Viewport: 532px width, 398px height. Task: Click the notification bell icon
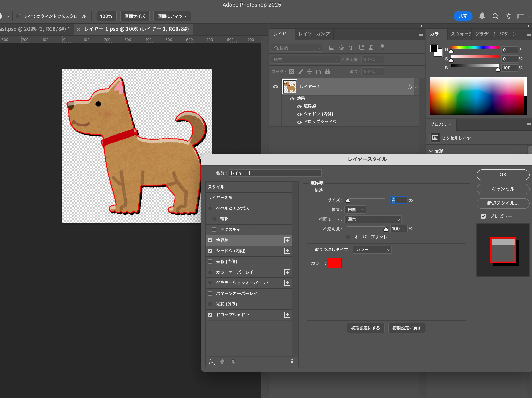(x=482, y=16)
